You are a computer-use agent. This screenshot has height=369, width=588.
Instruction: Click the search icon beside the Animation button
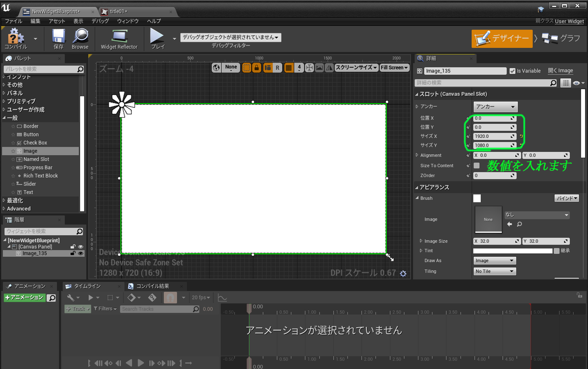point(51,297)
